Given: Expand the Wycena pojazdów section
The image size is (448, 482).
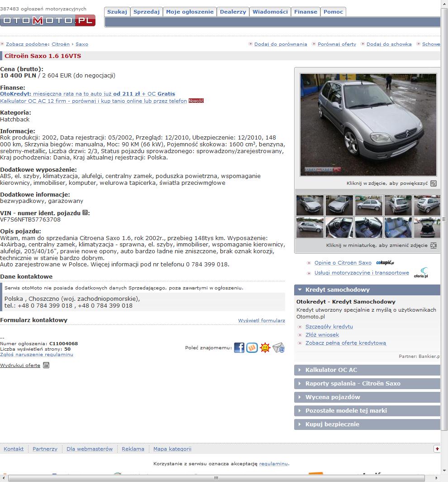Looking at the screenshot, I should pos(367,397).
